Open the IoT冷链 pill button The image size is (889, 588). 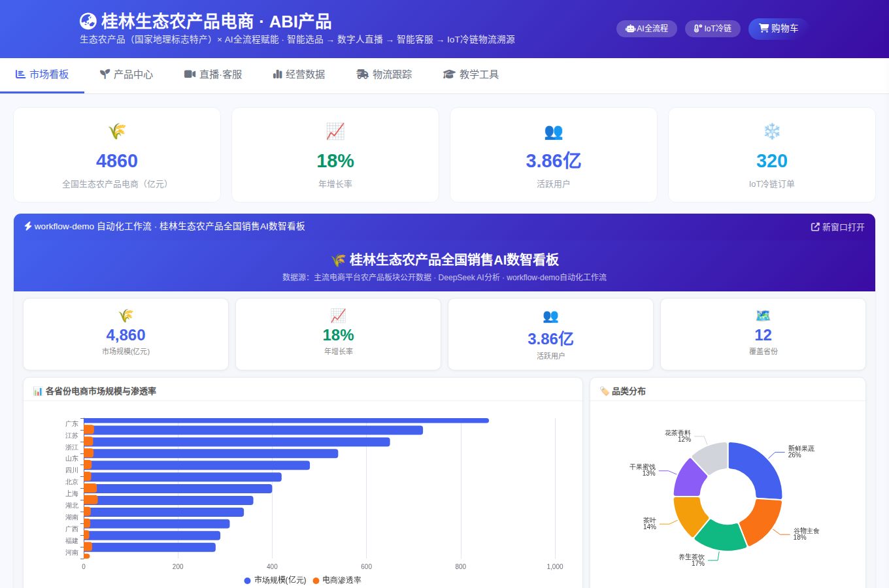coord(713,28)
